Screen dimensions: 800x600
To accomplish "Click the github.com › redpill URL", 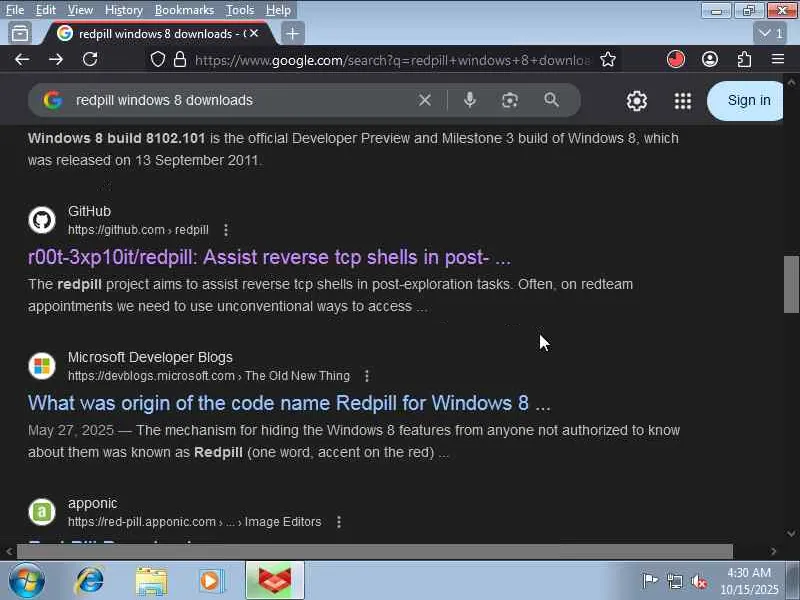I will click(x=138, y=230).
